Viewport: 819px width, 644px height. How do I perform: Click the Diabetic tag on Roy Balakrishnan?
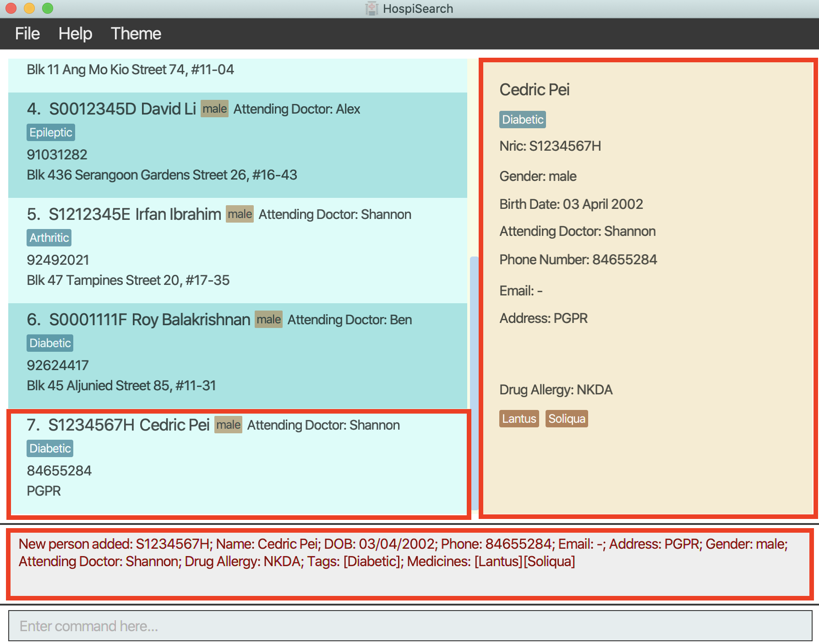tap(50, 343)
